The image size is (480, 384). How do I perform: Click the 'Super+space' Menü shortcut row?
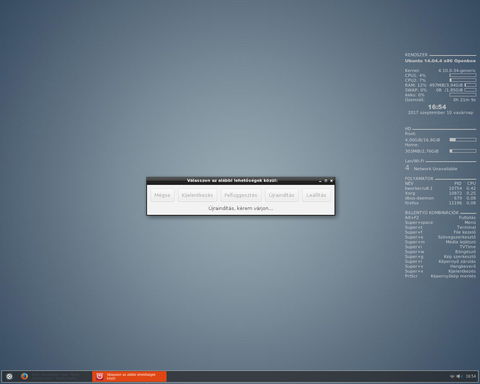[440, 223]
